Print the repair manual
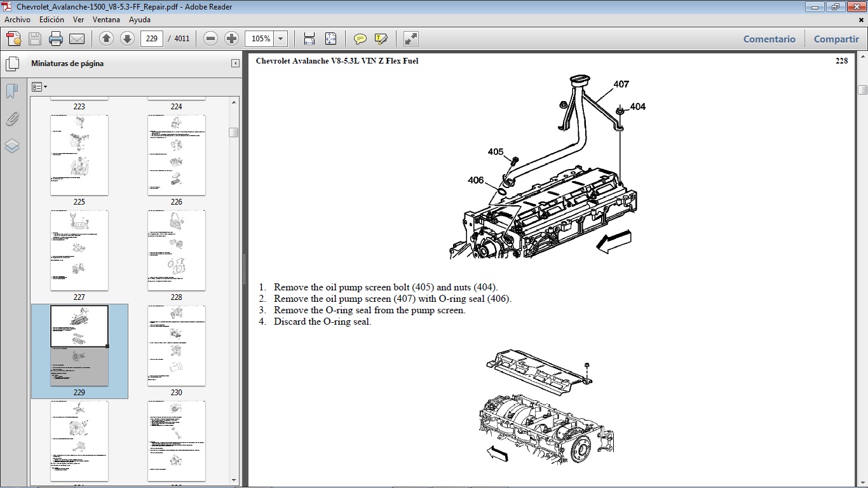This screenshot has height=488, width=868. [56, 38]
